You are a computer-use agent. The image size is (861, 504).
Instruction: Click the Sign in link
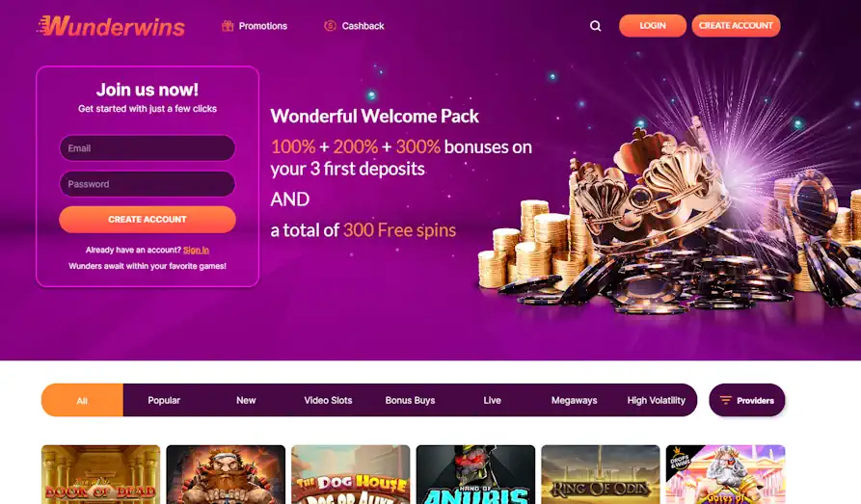(196, 250)
